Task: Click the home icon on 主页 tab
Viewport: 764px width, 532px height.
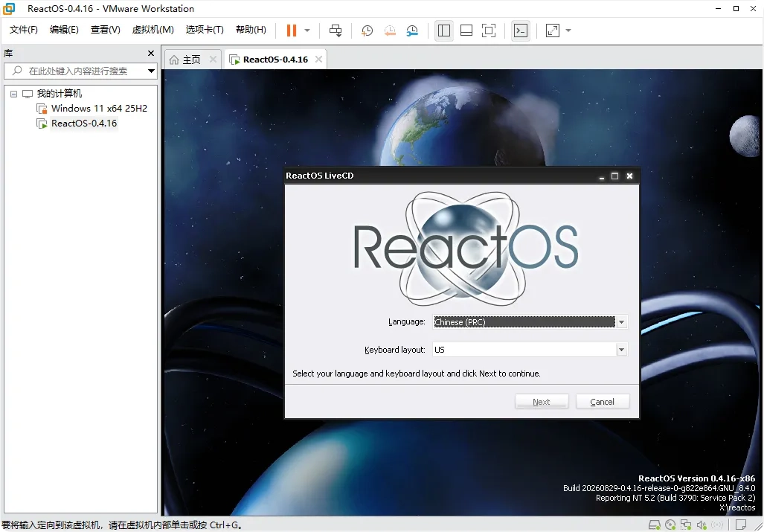Action: click(x=174, y=60)
